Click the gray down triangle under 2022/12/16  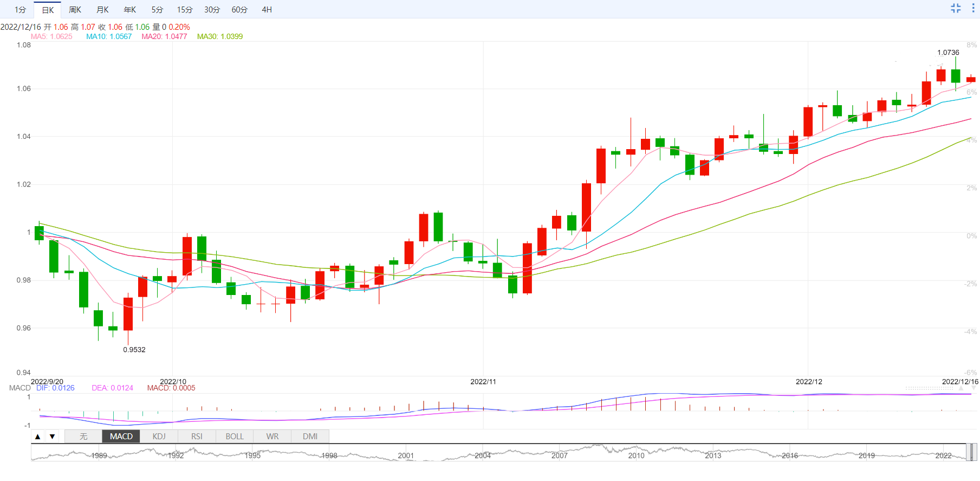[974, 388]
